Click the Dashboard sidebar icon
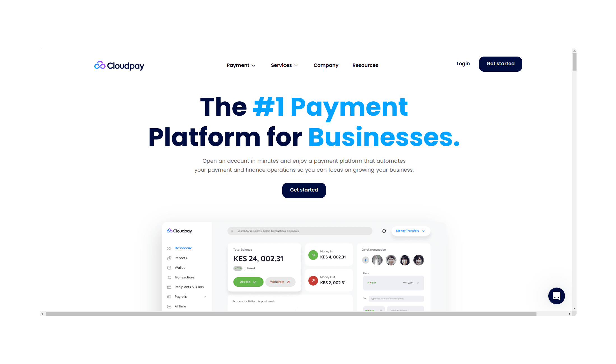The image size is (616, 364). click(x=169, y=248)
